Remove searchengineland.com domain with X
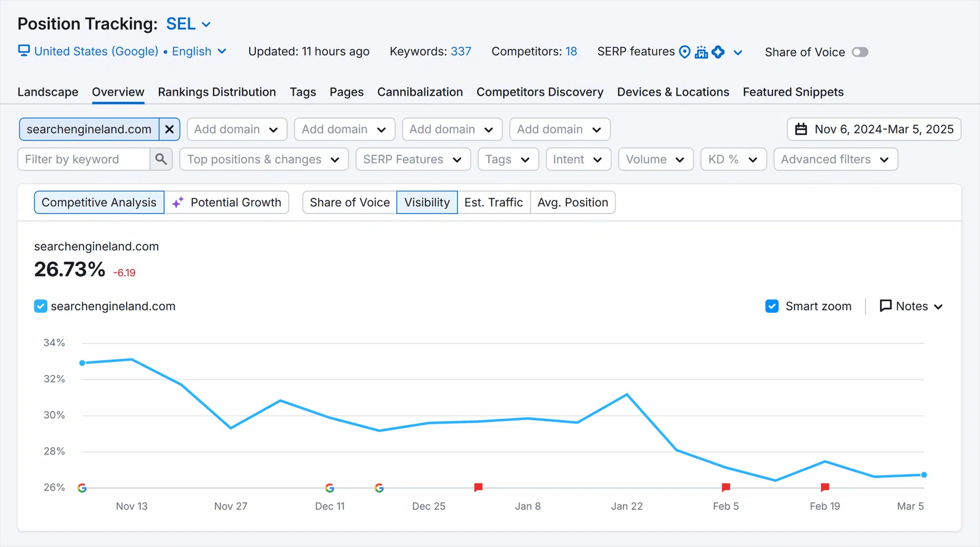The image size is (980, 547). click(169, 129)
